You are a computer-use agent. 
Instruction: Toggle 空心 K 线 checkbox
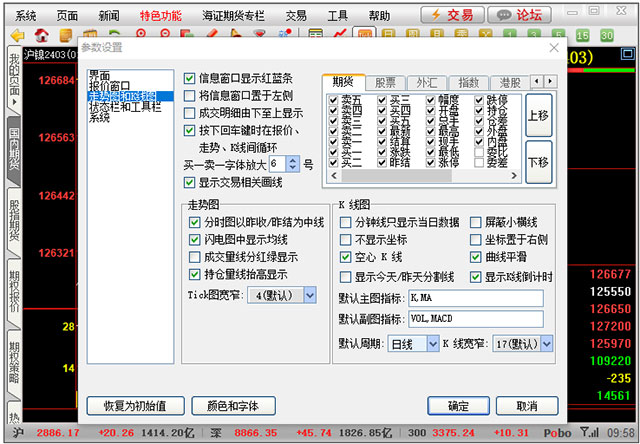pyautogui.click(x=345, y=257)
